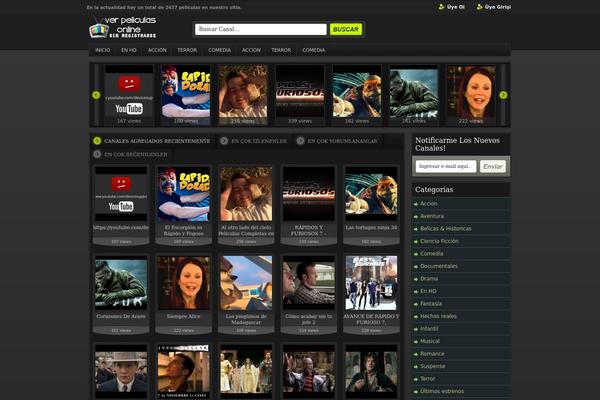This screenshot has width=600, height=400.
Task: Open the Corazones De Acero grid thumbnail
Action: pyautogui.click(x=121, y=283)
